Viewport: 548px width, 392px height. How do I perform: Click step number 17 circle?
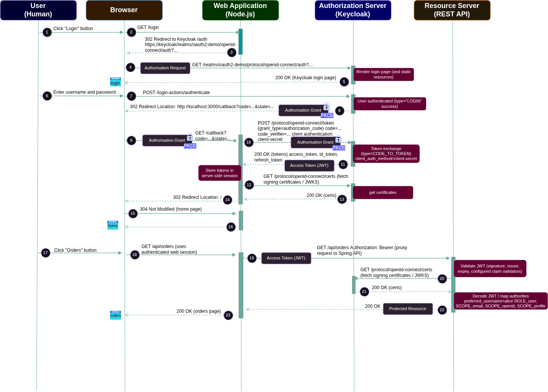click(x=45, y=253)
